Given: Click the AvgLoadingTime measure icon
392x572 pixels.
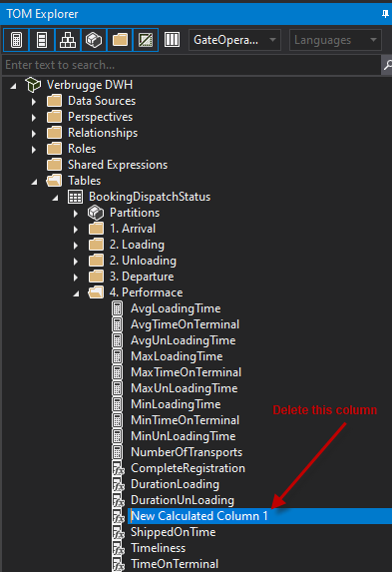Looking at the screenshot, I should tap(117, 308).
